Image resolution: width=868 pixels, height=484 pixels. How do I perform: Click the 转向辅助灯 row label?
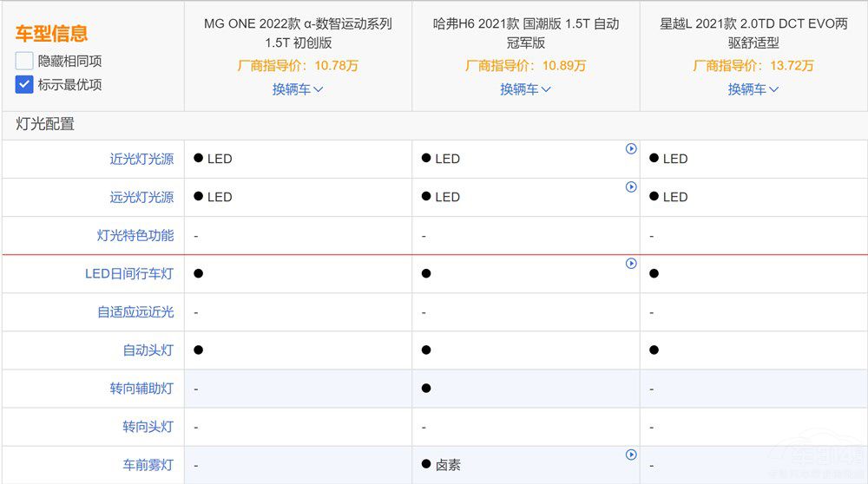click(141, 388)
